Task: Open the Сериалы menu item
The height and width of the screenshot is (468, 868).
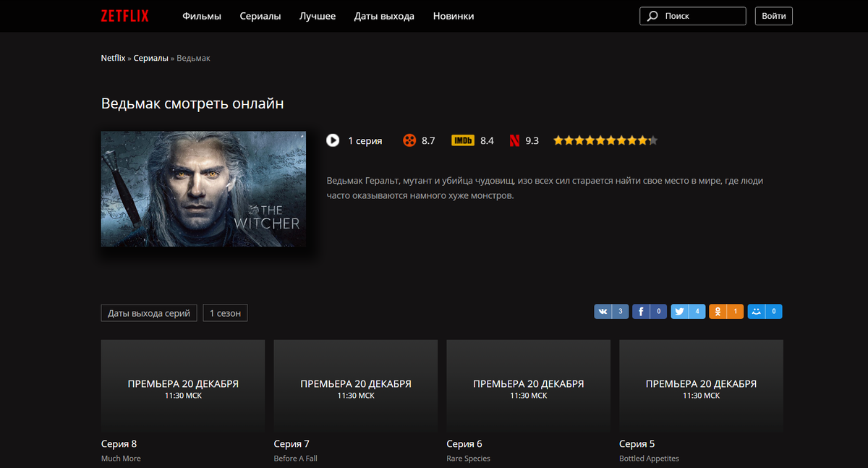Action: pyautogui.click(x=260, y=16)
